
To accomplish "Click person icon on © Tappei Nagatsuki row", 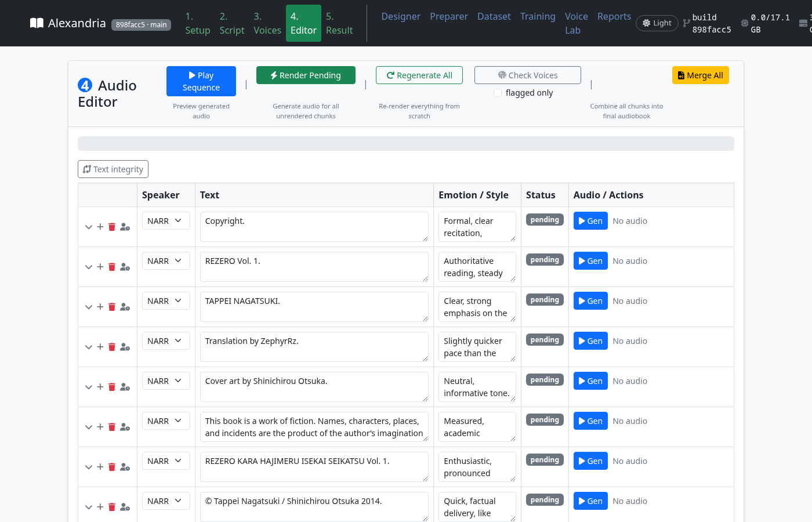I will [125, 507].
